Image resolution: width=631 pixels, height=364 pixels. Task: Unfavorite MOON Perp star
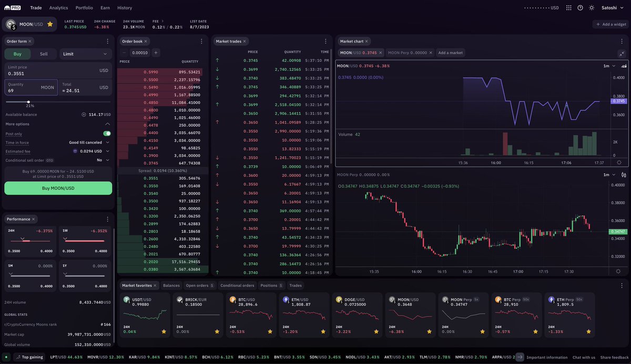[x=482, y=332]
